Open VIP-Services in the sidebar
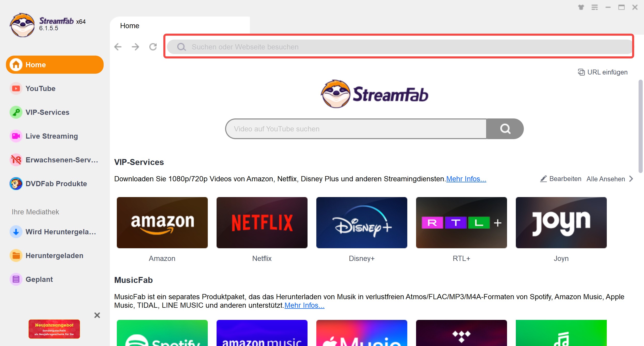644x346 pixels. (x=55, y=112)
